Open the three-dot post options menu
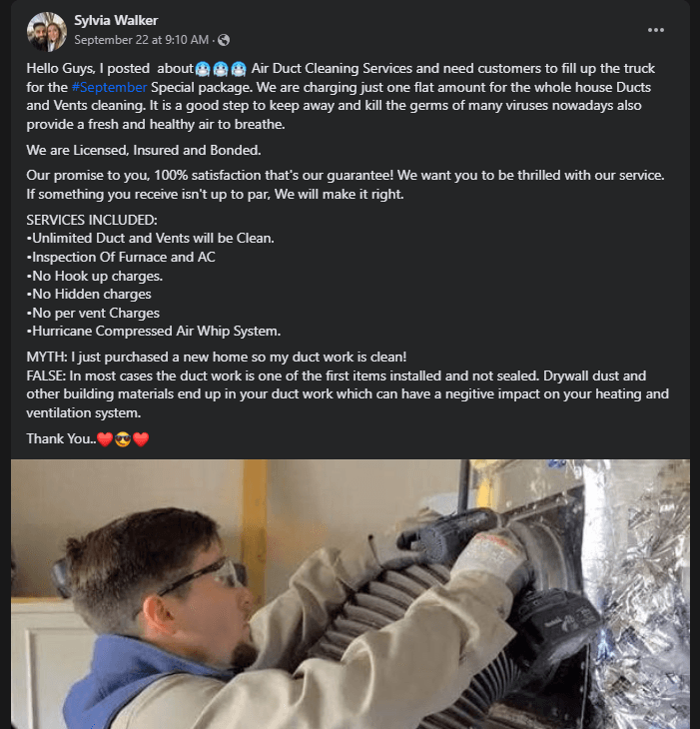 [655, 30]
